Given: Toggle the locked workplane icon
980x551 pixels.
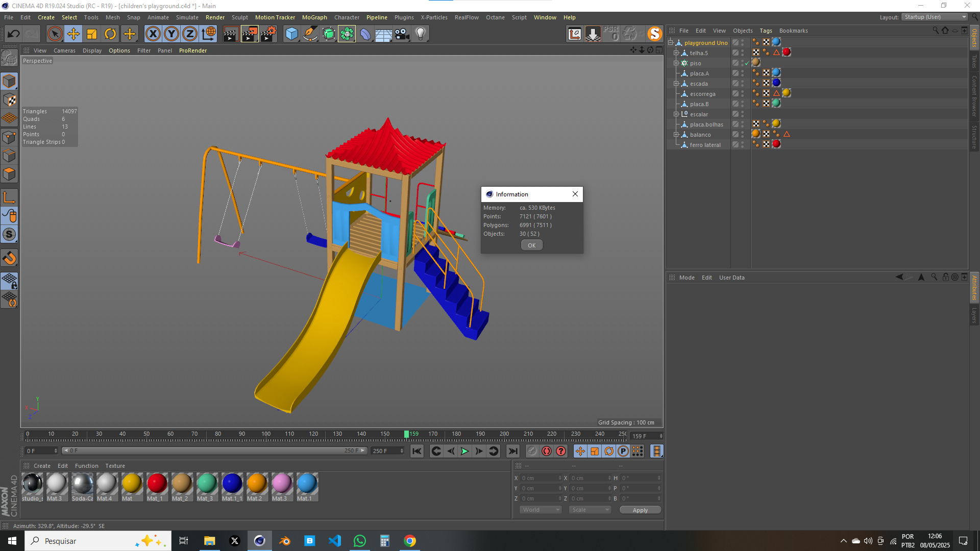Looking at the screenshot, I should [x=9, y=281].
